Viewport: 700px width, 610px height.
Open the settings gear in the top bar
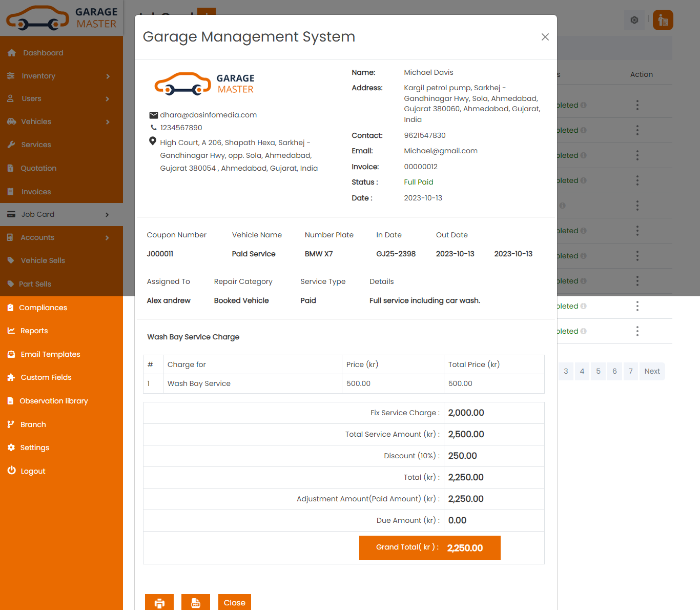pyautogui.click(x=634, y=20)
